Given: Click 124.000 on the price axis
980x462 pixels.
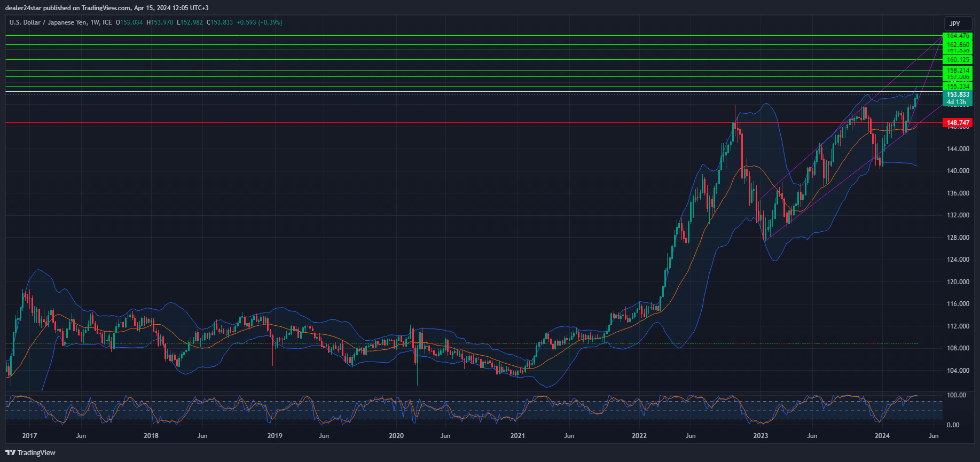Looking at the screenshot, I should pos(958,260).
